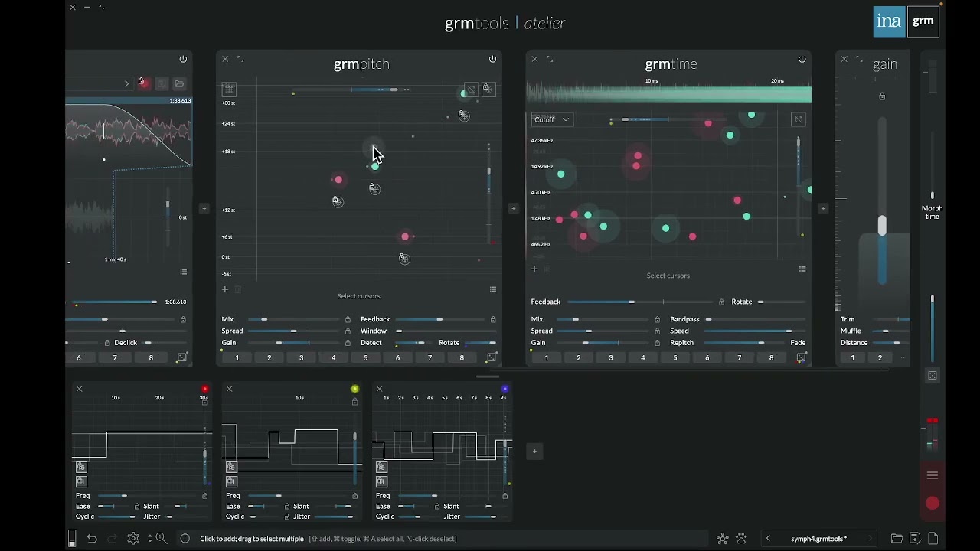Open the Cutoff dropdown in grmtime
The height and width of the screenshot is (551, 980).
[551, 119]
